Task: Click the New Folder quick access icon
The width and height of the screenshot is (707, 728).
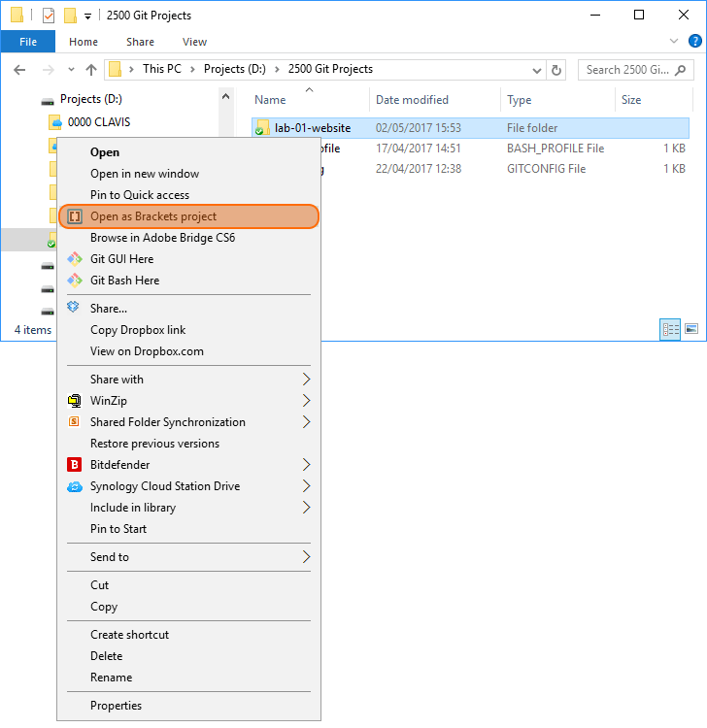Action: tap(70, 16)
